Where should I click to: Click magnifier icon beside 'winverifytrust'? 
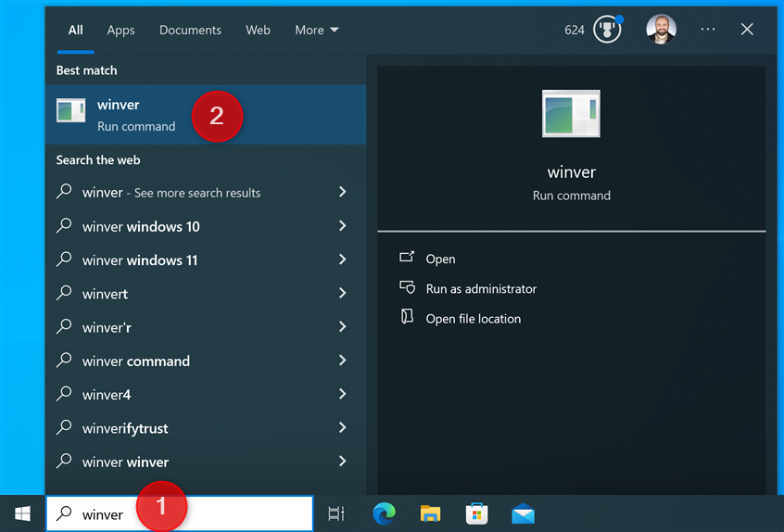[64, 427]
